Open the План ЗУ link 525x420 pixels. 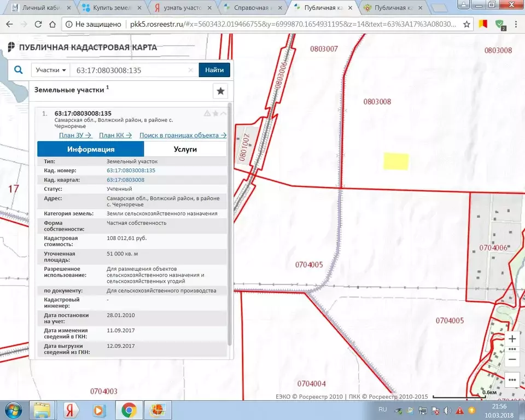coord(75,135)
